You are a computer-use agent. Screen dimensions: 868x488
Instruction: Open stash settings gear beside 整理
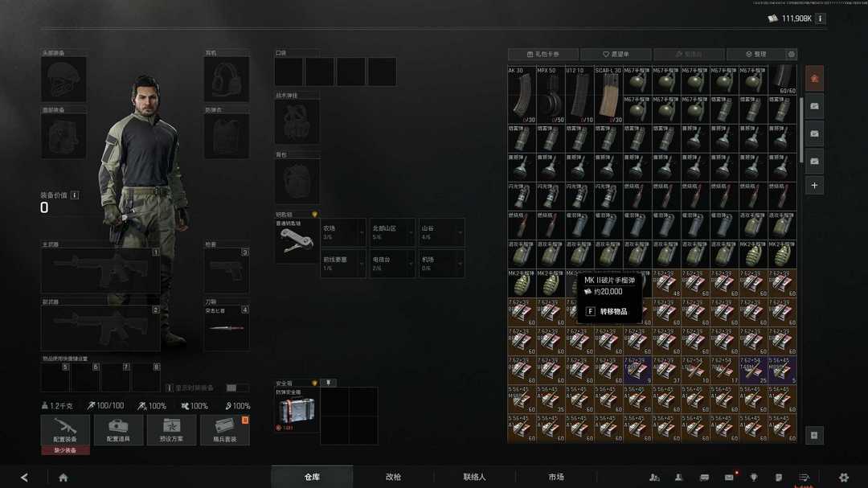coord(792,55)
